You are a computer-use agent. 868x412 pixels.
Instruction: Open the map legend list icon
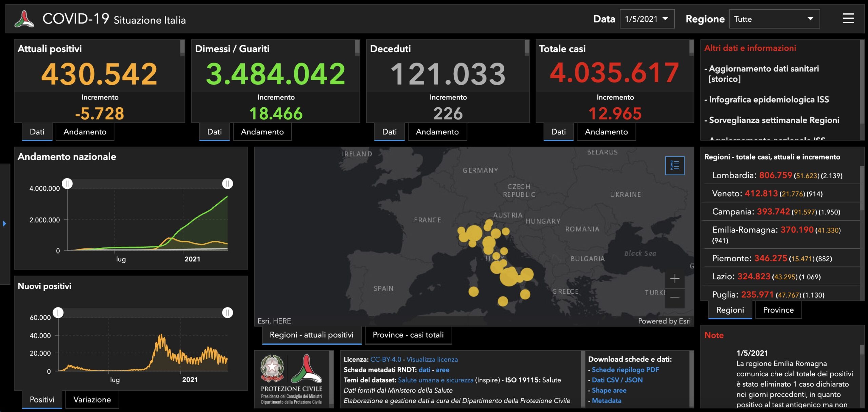pos(674,166)
